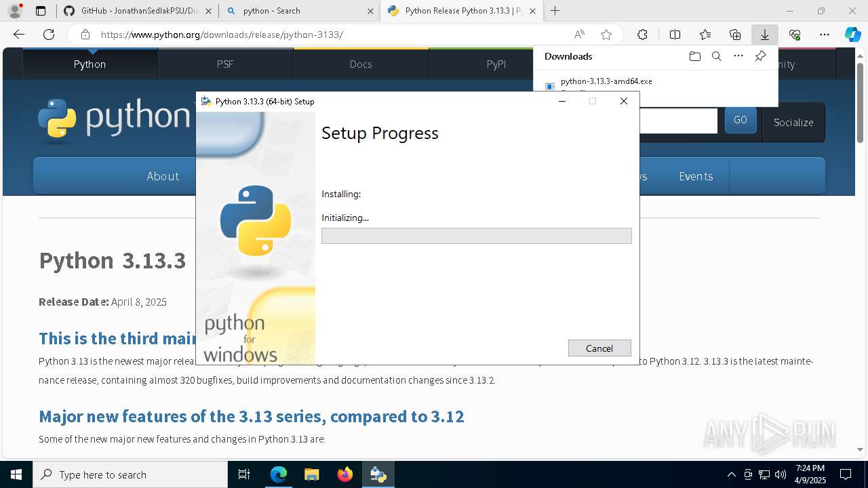Open a new browser tab

(555, 11)
